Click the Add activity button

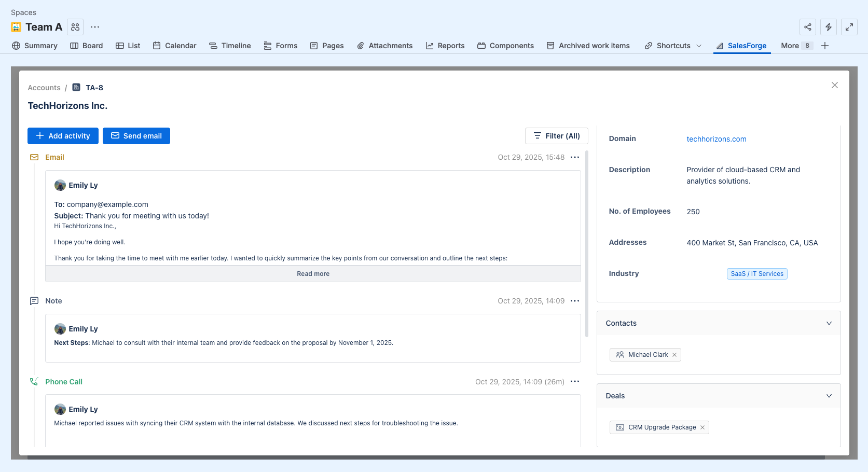[x=63, y=136]
